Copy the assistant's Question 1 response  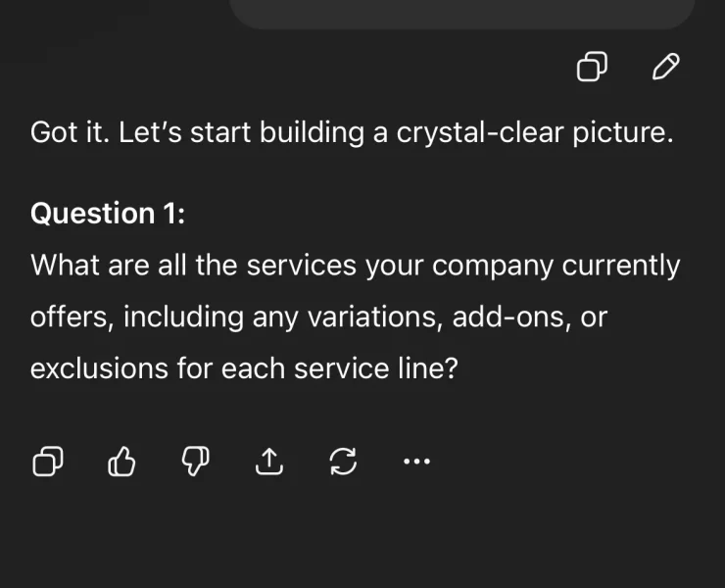pos(48,461)
